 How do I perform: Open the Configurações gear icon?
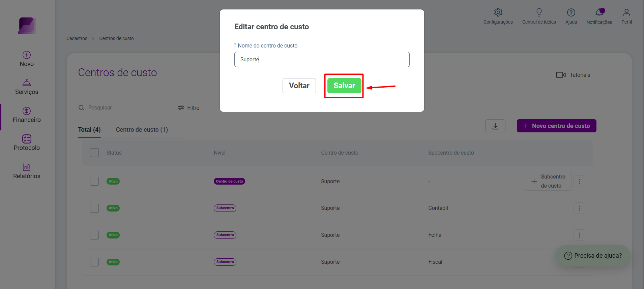point(498,12)
